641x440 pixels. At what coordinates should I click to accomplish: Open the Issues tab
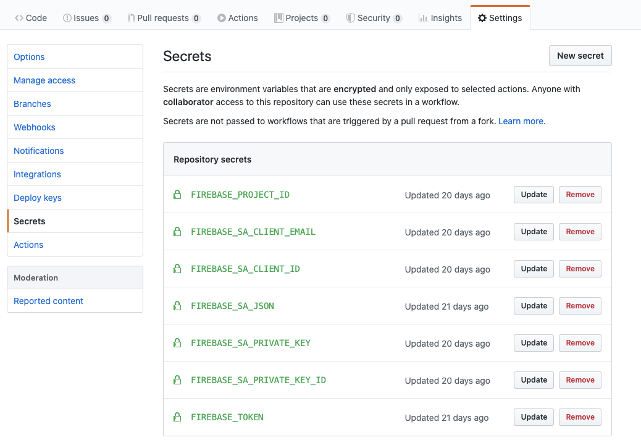[87, 18]
